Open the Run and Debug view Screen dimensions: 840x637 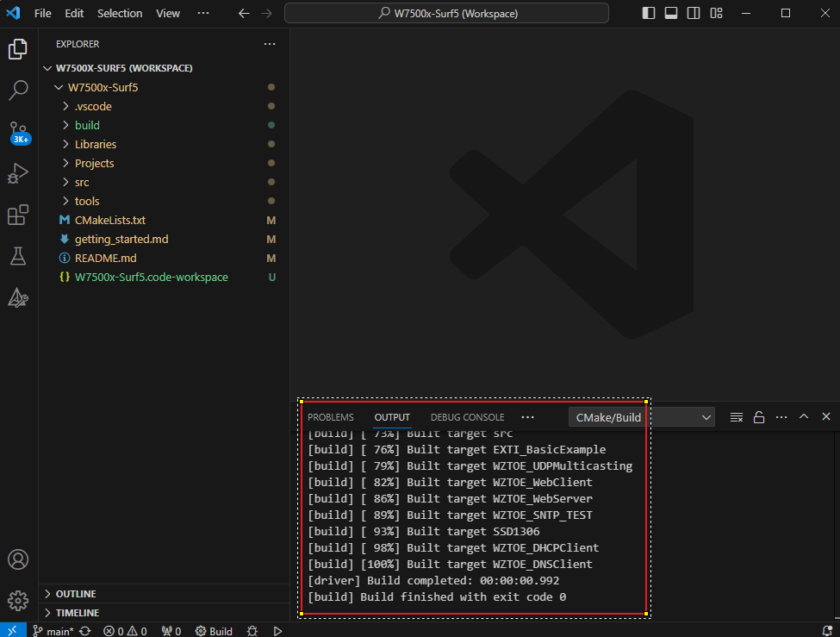pyautogui.click(x=18, y=174)
